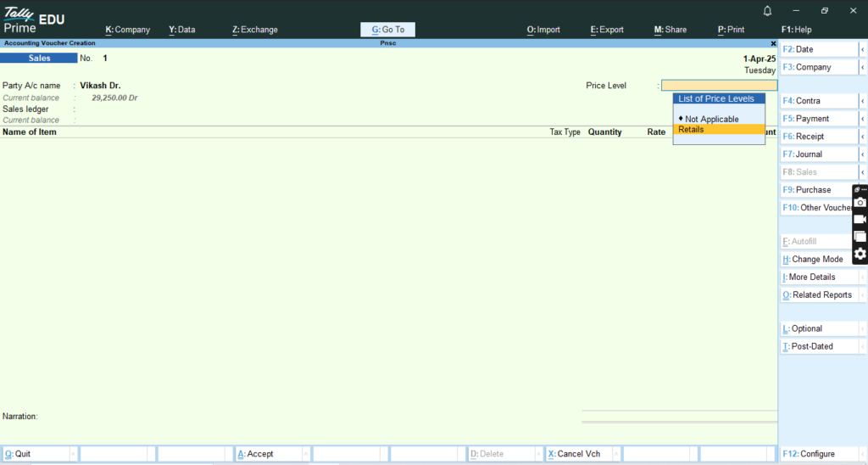
Task: Mark voucher as L: Optional
Action: [x=819, y=328]
